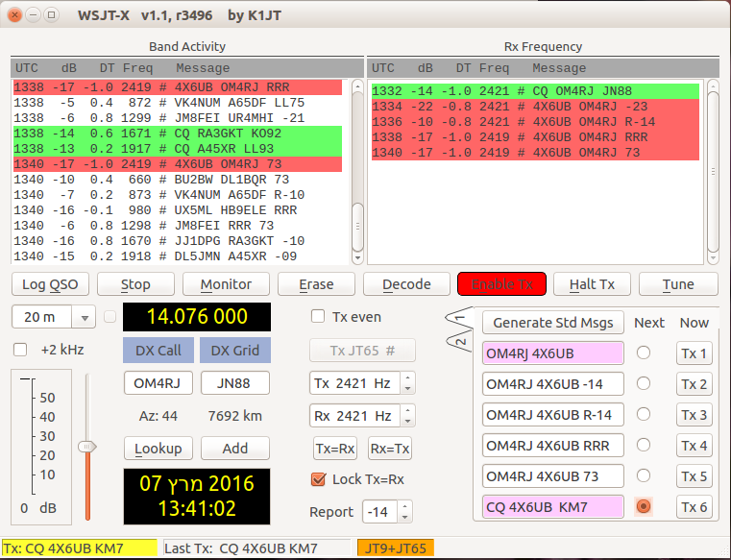731x560 pixels.
Task: Decrease Rx 2421 Hz frequency spinner
Action: coord(407,421)
